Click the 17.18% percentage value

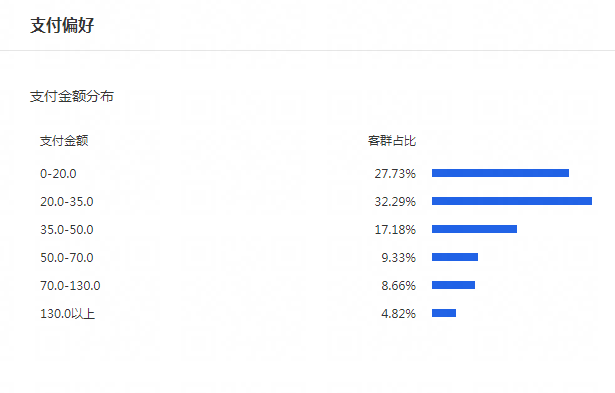[395, 229]
